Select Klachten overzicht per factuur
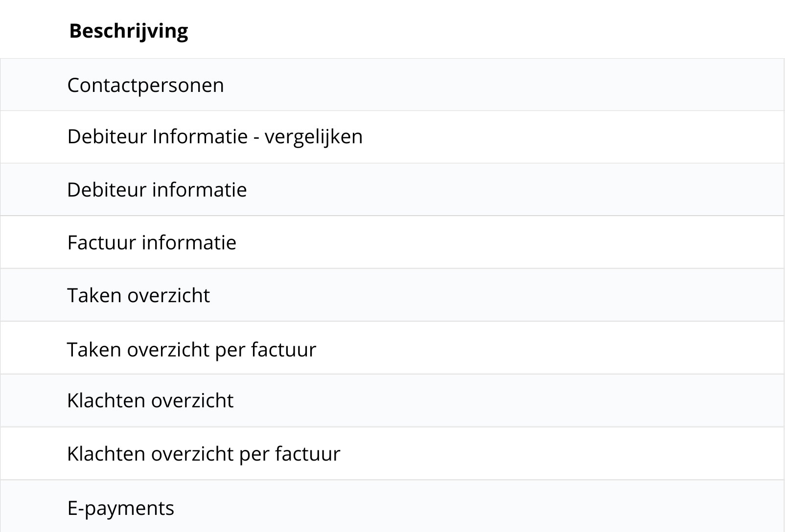The width and height of the screenshot is (785, 532). [204, 454]
